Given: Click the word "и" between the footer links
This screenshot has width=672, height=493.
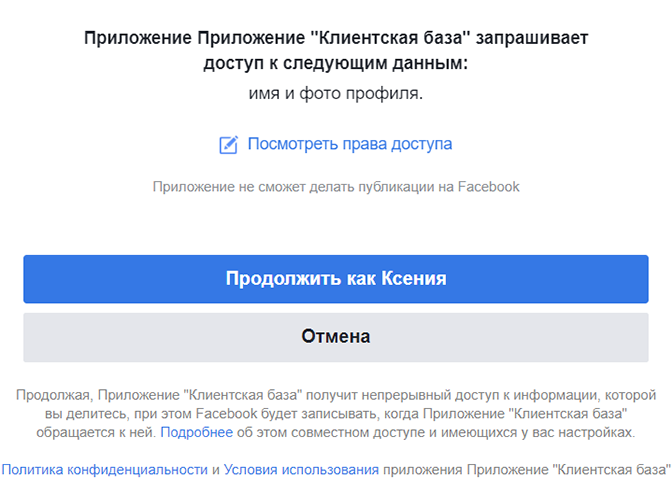Looking at the screenshot, I should click(x=216, y=470).
